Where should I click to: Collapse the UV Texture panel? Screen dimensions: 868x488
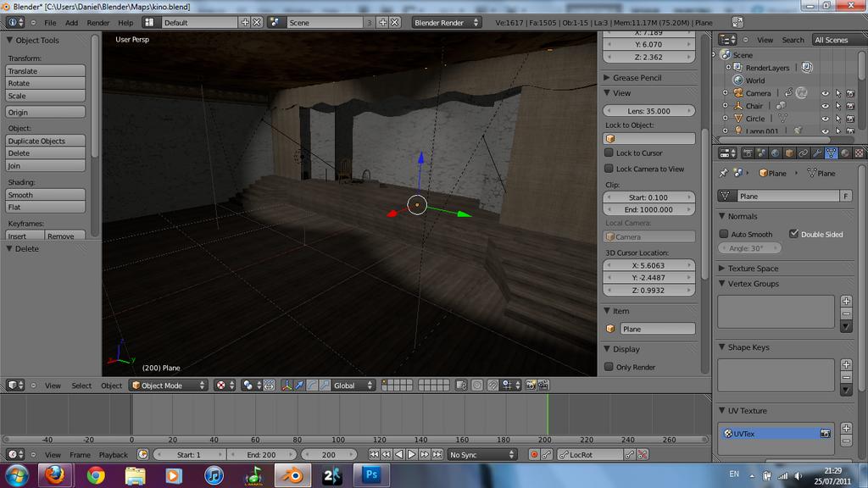(x=747, y=411)
